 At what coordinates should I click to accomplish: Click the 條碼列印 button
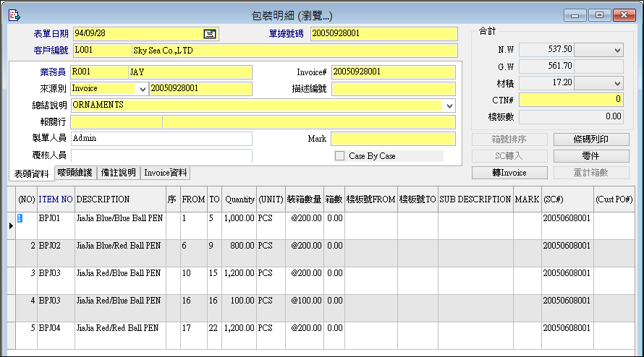pos(590,139)
